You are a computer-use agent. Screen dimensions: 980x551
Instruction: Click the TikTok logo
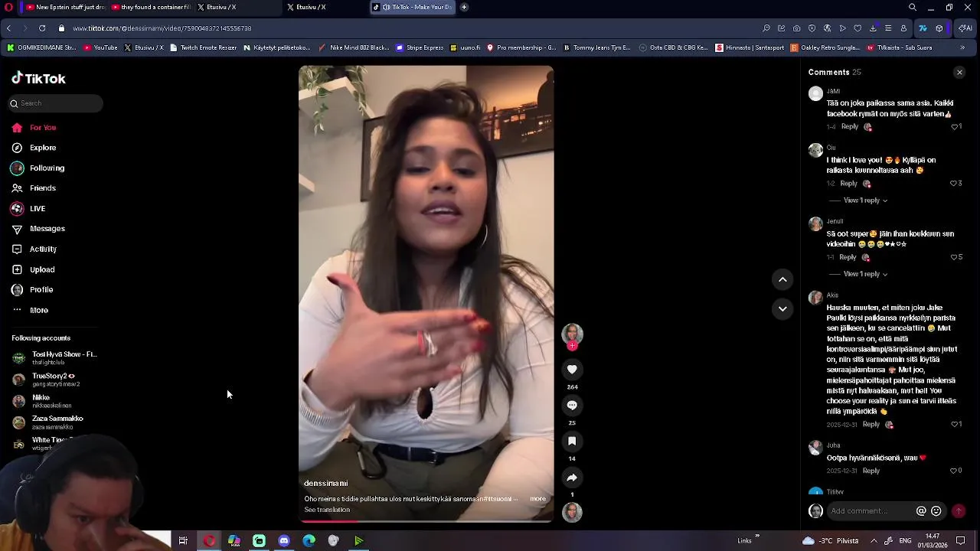click(x=38, y=78)
